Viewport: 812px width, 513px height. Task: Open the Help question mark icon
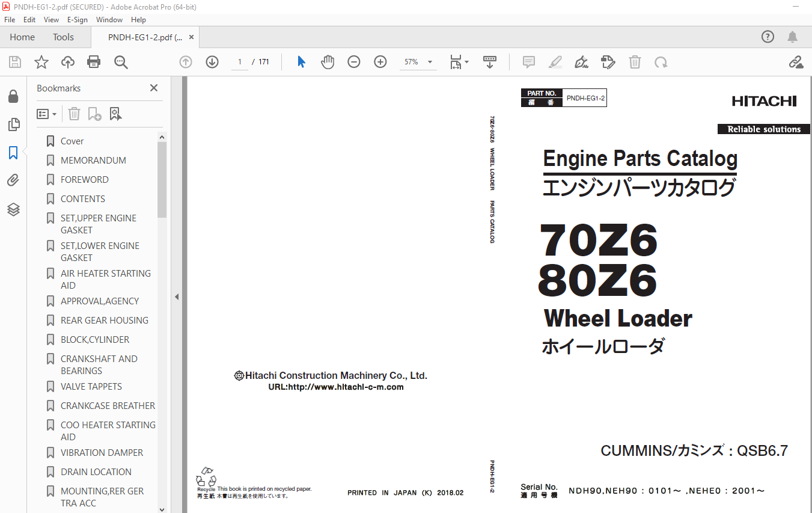coord(768,37)
